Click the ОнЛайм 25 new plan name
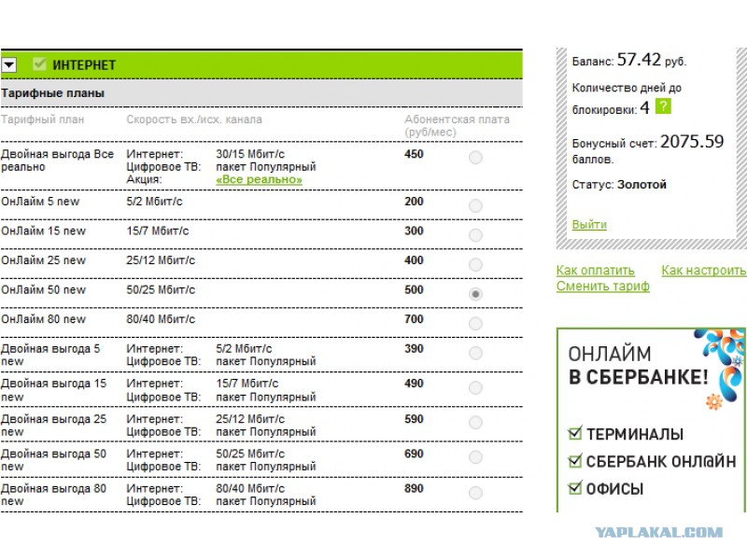This screenshot has height=560, width=747. 43,260
